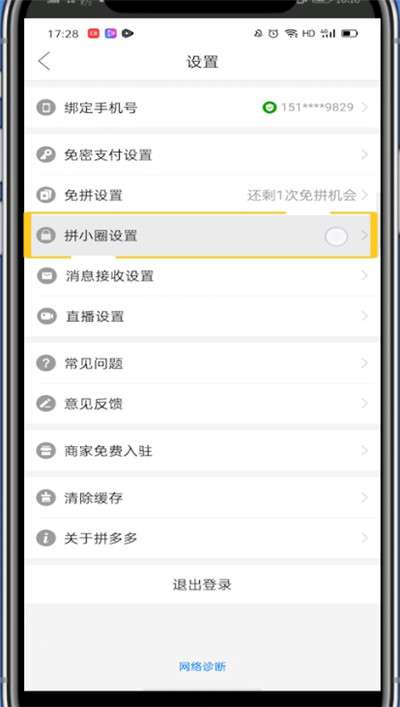Tap the 退出登录 button
This screenshot has height=707, width=400.
pyautogui.click(x=202, y=585)
